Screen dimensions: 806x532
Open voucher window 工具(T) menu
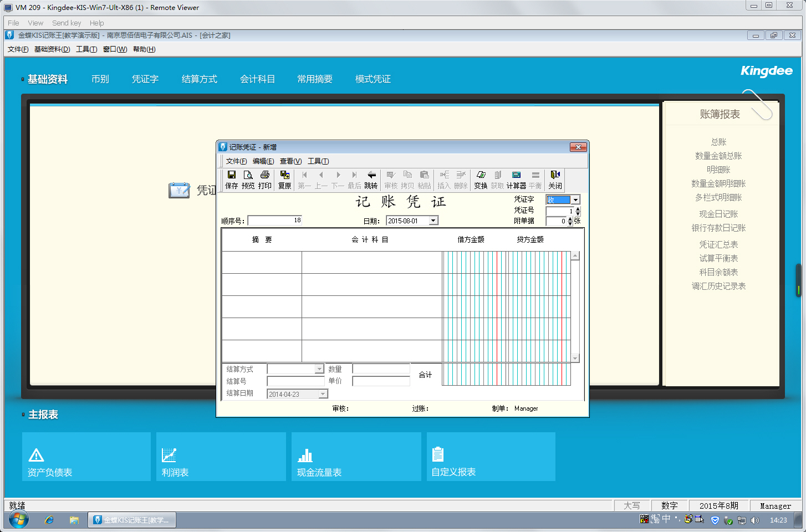pyautogui.click(x=318, y=161)
